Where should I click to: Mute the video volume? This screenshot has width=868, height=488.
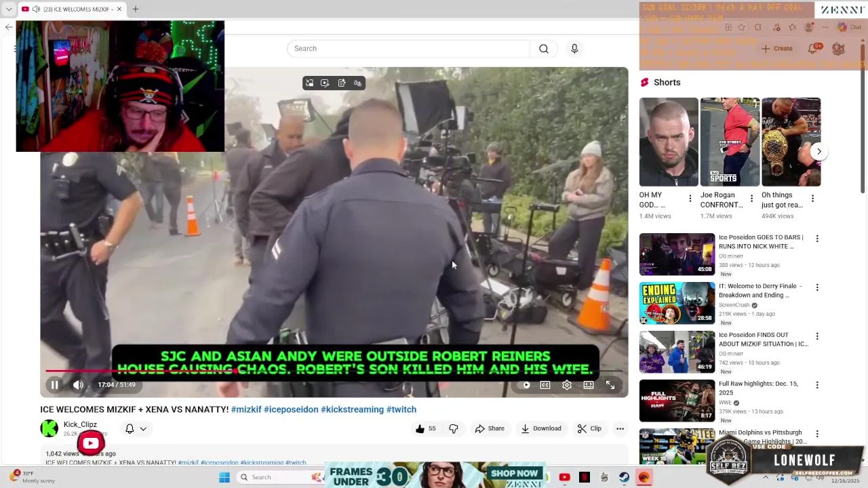[x=78, y=385]
